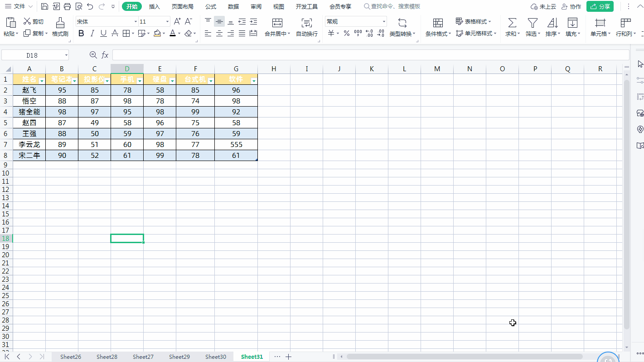Click the Print icon in quick toolbar

[x=67, y=6]
